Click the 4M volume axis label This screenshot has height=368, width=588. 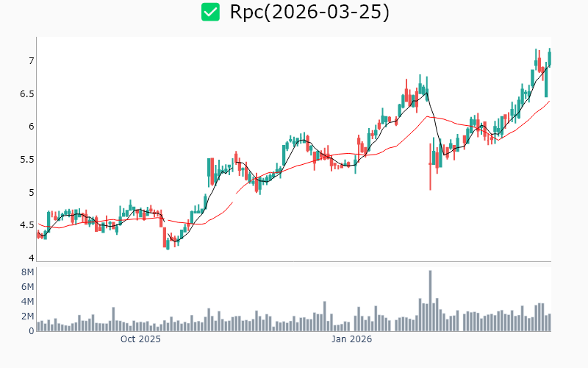(x=26, y=302)
